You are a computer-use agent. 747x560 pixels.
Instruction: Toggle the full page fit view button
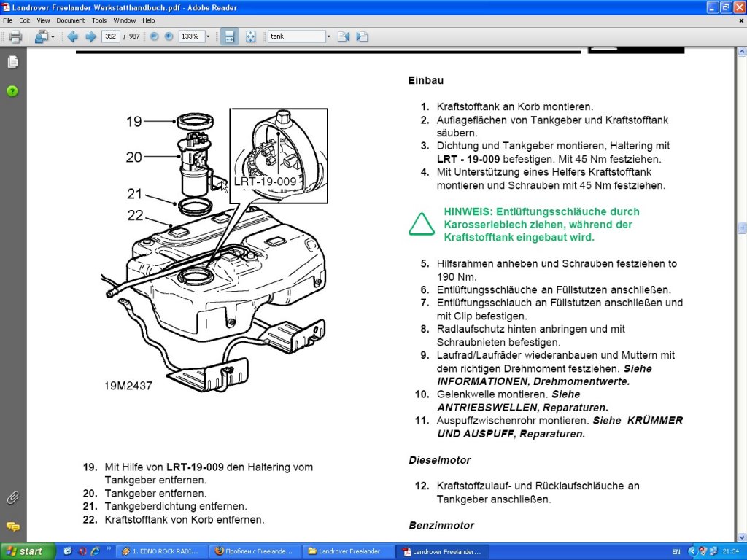pyautogui.click(x=250, y=36)
